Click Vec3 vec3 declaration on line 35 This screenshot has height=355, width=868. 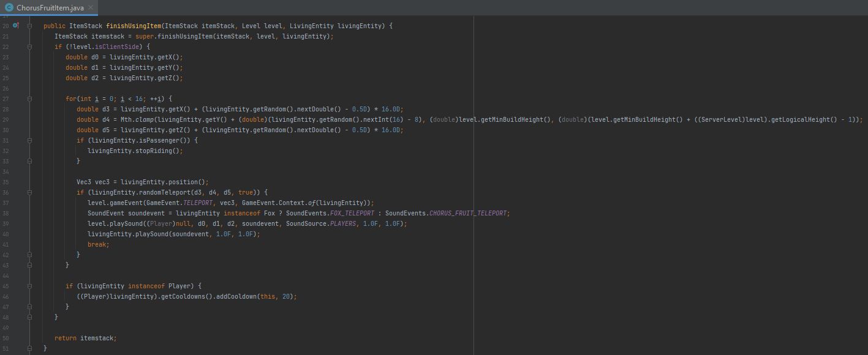(93, 182)
